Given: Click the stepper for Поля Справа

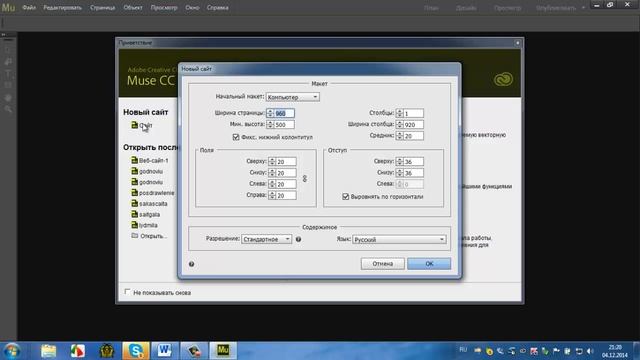Looking at the screenshot, I should click(x=272, y=196).
